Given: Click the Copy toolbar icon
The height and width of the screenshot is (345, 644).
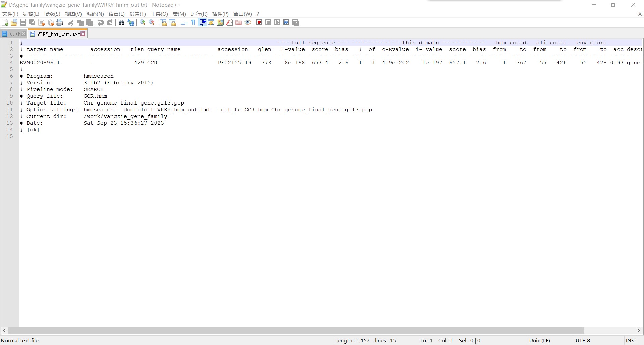Looking at the screenshot, I should [x=80, y=22].
